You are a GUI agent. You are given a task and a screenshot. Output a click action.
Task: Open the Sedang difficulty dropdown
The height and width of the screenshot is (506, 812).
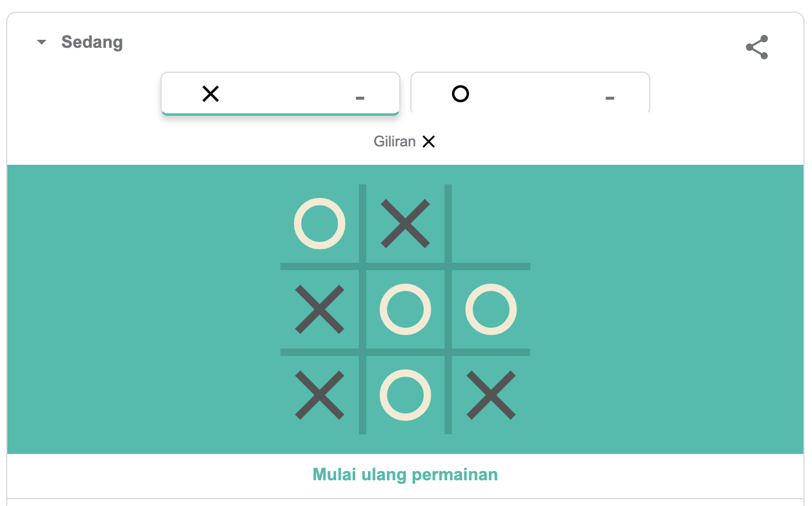click(x=92, y=42)
